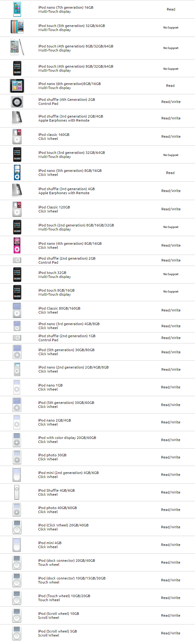The image size is (195, 644).
Task: Click the "iPod touch (2nd generation)" title
Action: [x=76, y=225]
